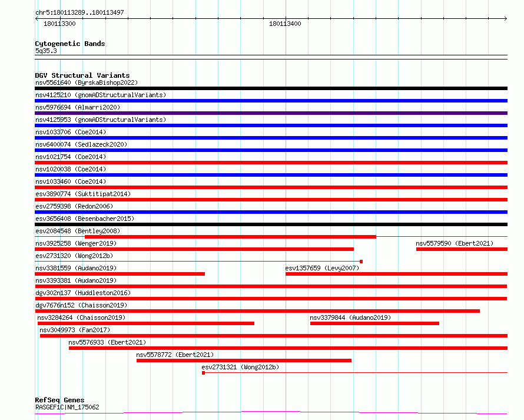Viewport: 524px width, 420px height.
Task: Select the black bar for nsv5561640
Action: (271, 88)
